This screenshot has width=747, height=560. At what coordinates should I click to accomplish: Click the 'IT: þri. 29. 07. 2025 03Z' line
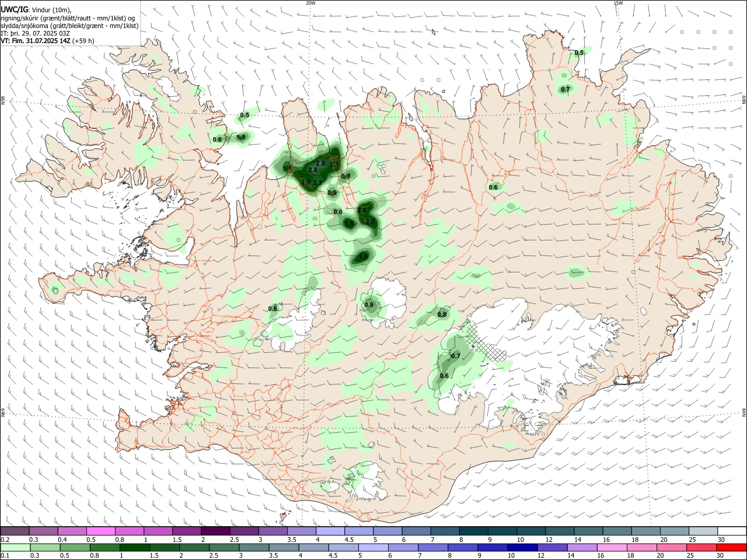(x=35, y=33)
